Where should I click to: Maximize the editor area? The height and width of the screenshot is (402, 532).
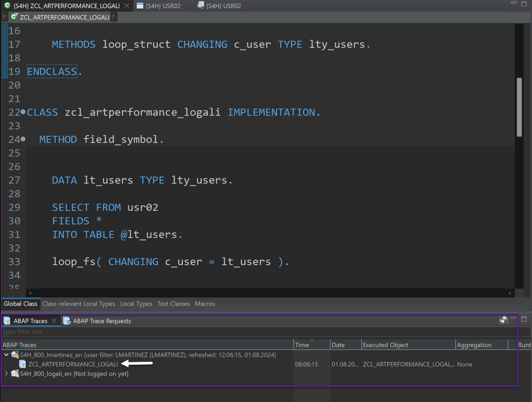pos(524,4)
